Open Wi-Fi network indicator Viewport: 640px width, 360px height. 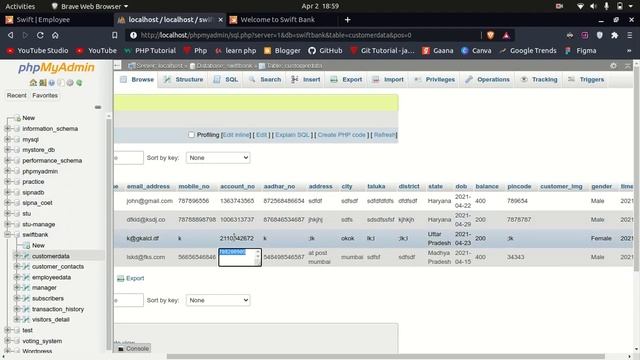pyautogui.click(x=580, y=6)
